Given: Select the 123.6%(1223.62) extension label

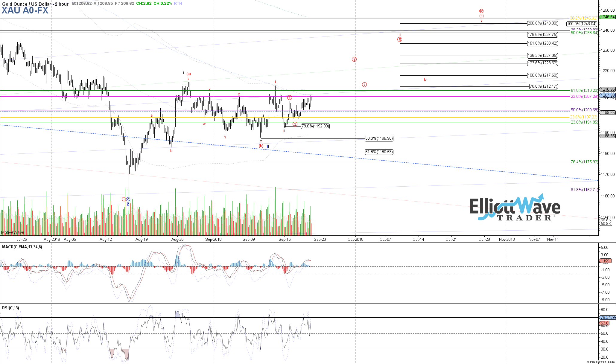Looking at the screenshot, I should coord(542,63).
